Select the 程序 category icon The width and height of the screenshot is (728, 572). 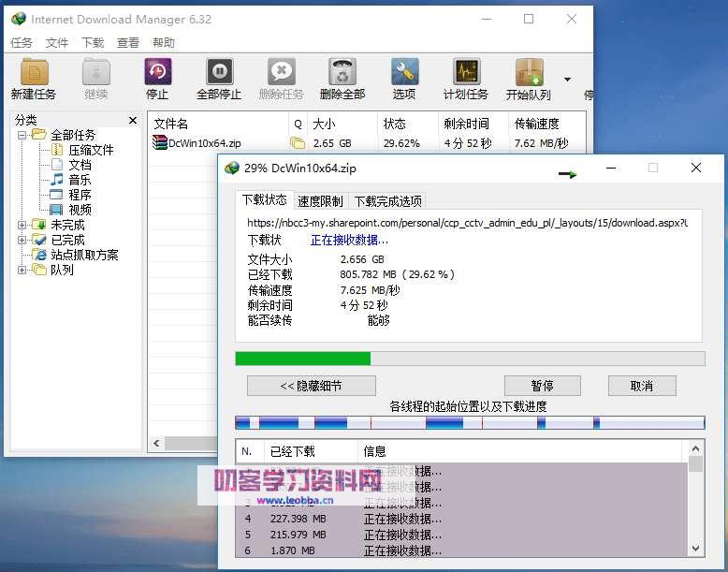[x=56, y=194]
